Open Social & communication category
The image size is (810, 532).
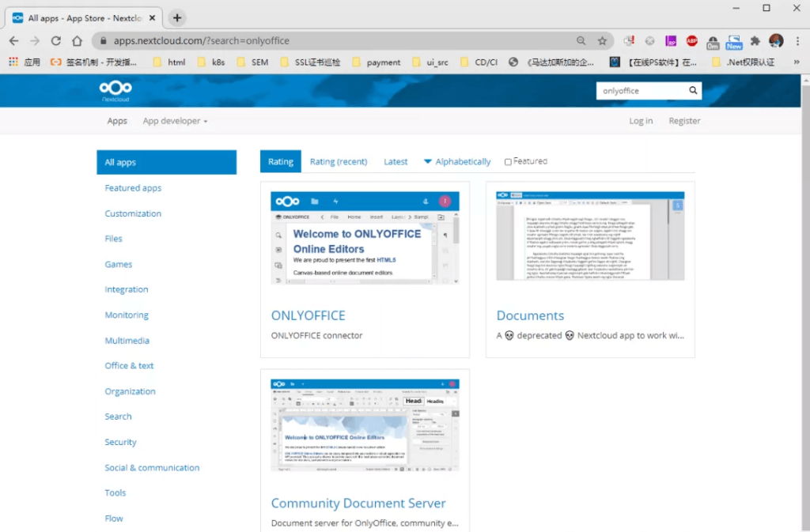(152, 467)
